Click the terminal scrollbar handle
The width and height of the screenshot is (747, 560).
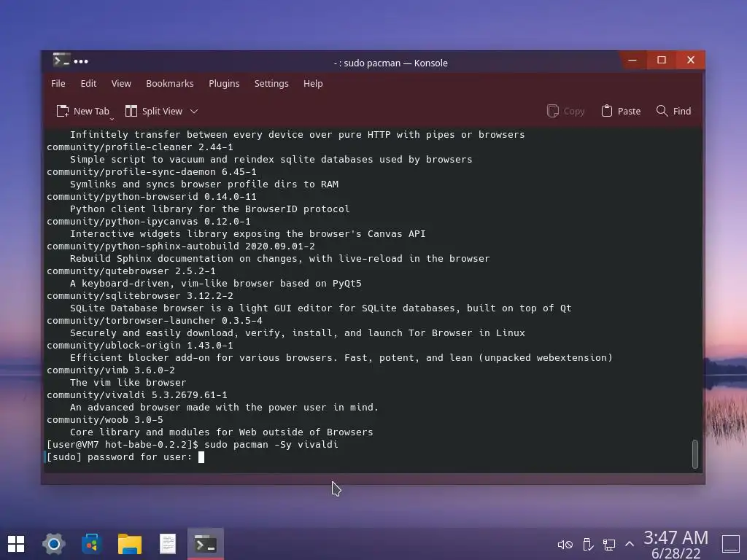click(x=695, y=454)
